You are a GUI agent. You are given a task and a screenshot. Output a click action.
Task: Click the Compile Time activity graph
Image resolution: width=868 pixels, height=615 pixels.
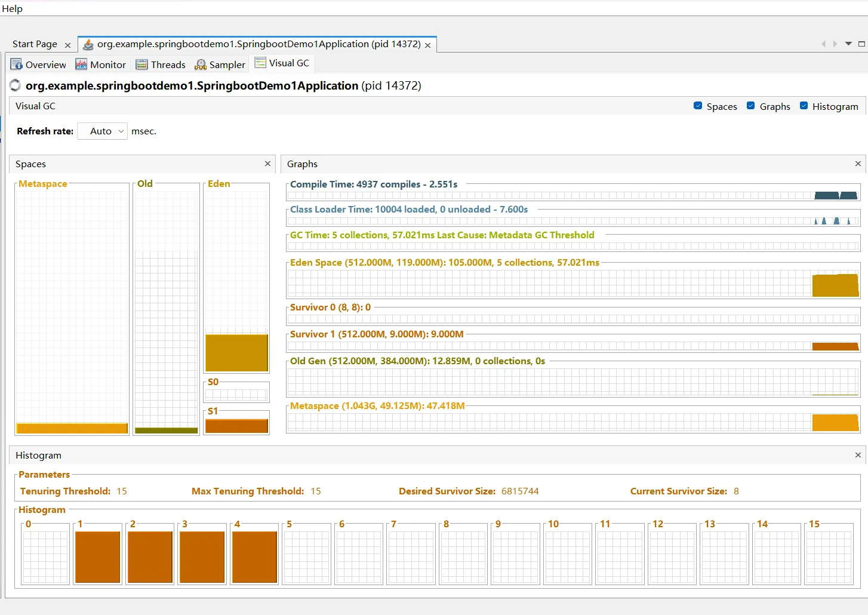tap(573, 195)
